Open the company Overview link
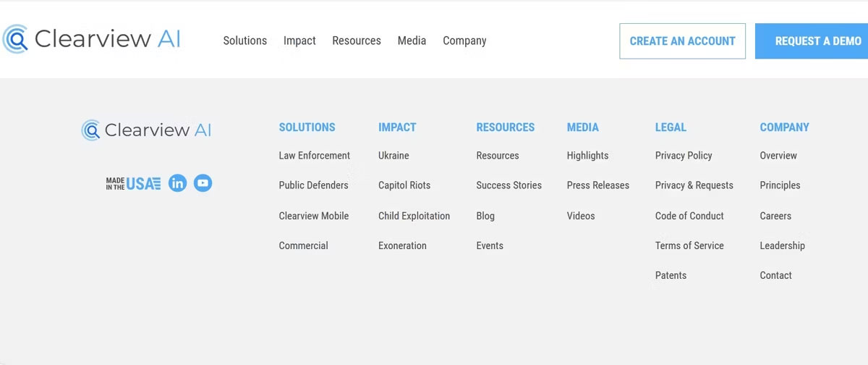Screen dimensions: 868x365 (x=778, y=156)
